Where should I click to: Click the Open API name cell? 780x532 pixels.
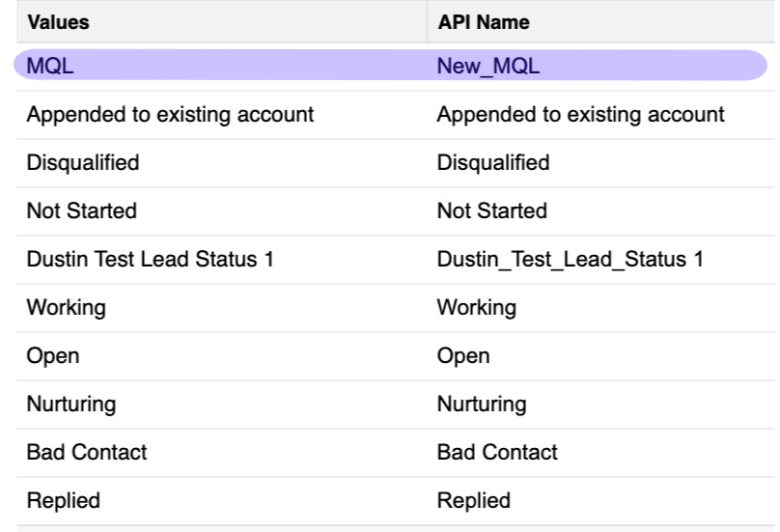pos(463,355)
